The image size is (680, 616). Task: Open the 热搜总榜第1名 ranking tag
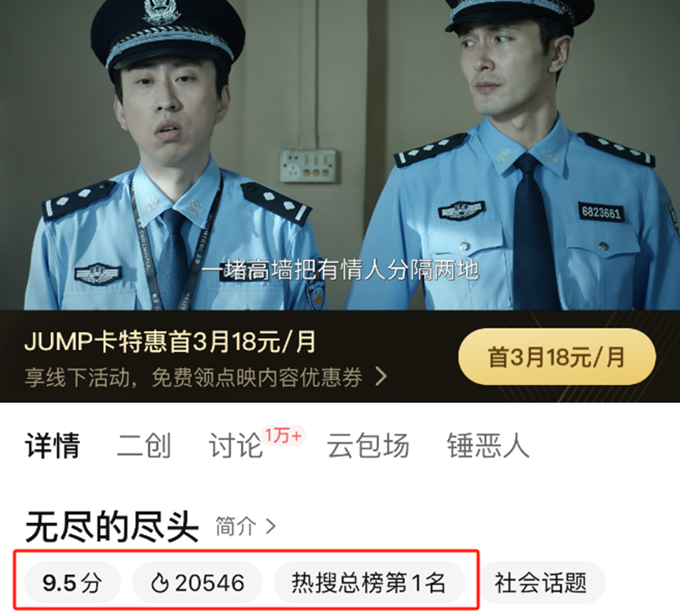click(x=369, y=583)
